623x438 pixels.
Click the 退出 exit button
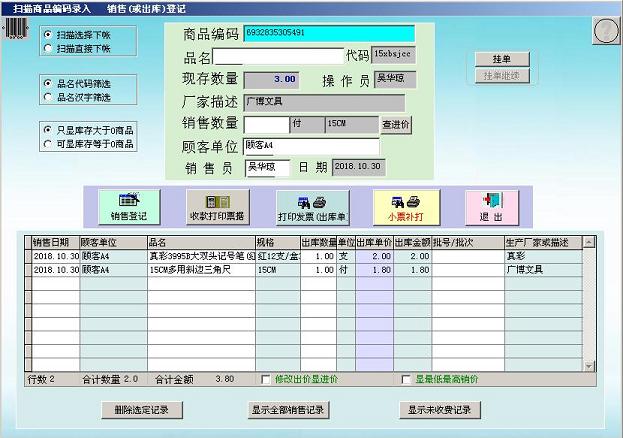pos(492,208)
